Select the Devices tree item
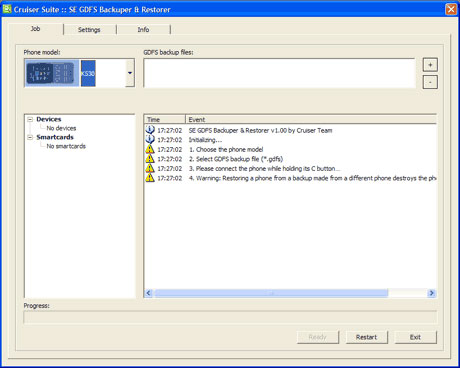The width and height of the screenshot is (460, 368). pos(49,119)
